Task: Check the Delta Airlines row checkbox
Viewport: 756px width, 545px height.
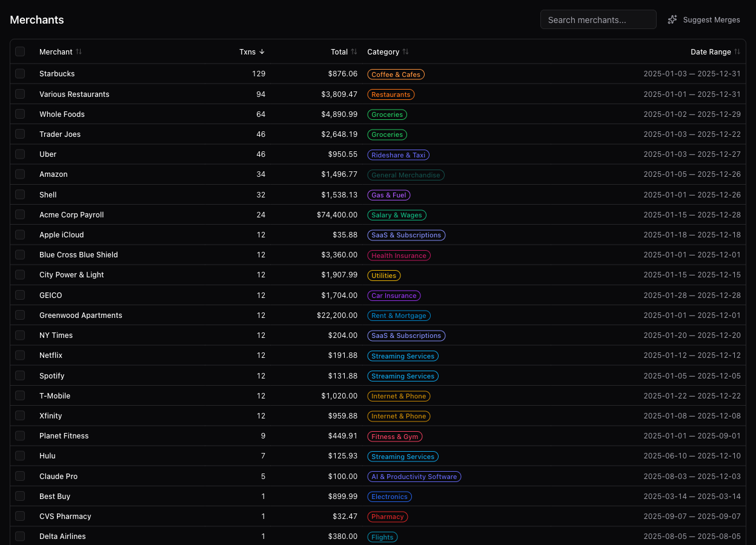Action: pyautogui.click(x=20, y=536)
